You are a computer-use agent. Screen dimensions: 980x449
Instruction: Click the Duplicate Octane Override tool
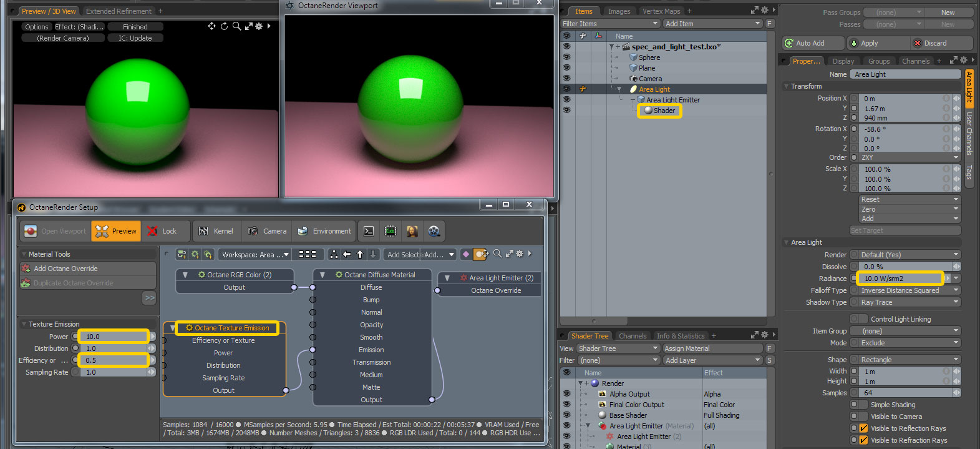coord(87,283)
